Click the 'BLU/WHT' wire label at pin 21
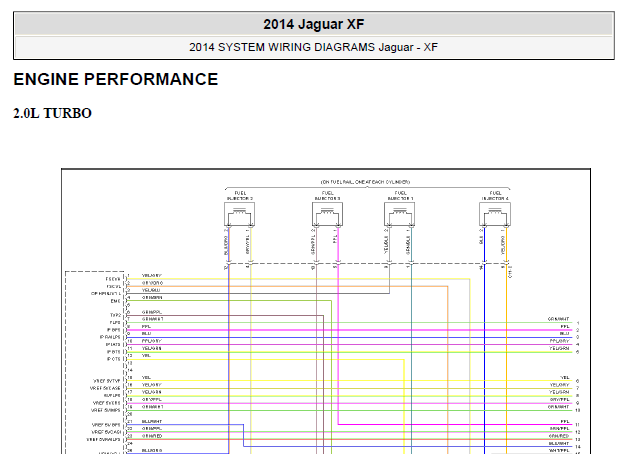Screen dimensions: 643x454 tap(152, 421)
